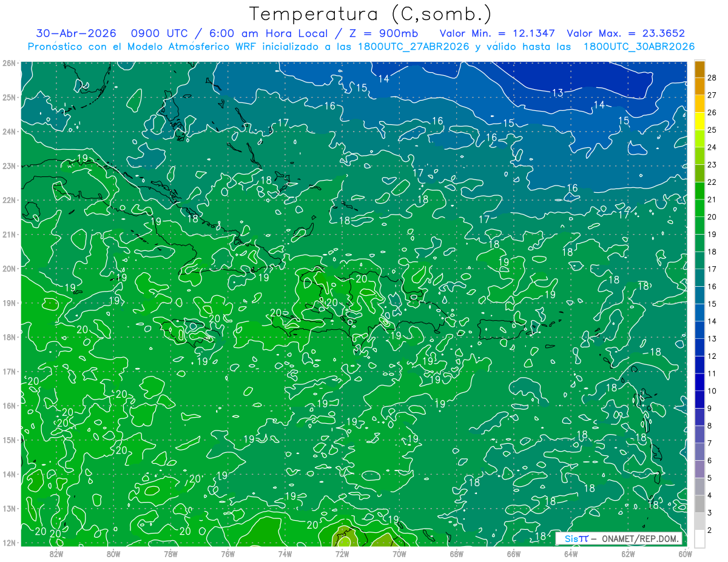Click the purple legend swatch between 6 and 7
The image size is (728, 562).
pyautogui.click(x=699, y=452)
